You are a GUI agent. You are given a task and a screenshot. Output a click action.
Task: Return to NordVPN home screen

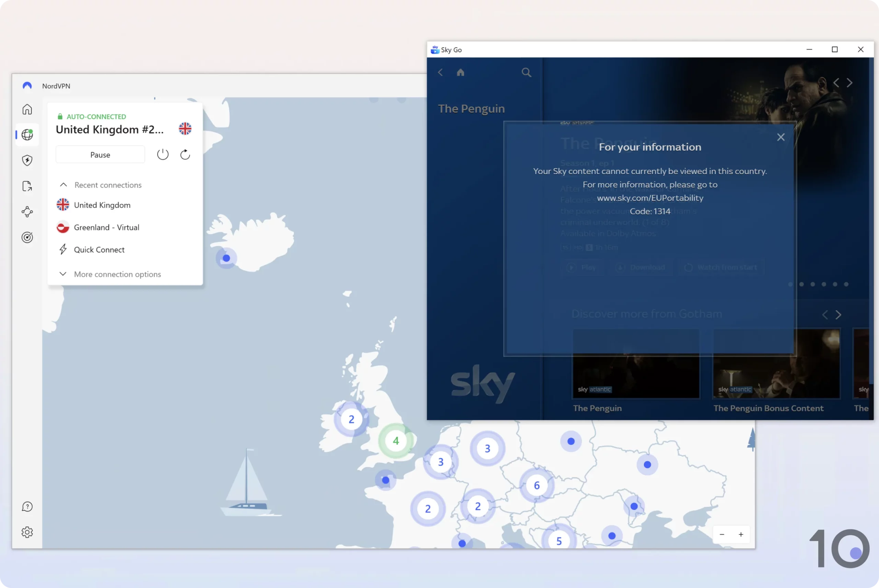(27, 109)
